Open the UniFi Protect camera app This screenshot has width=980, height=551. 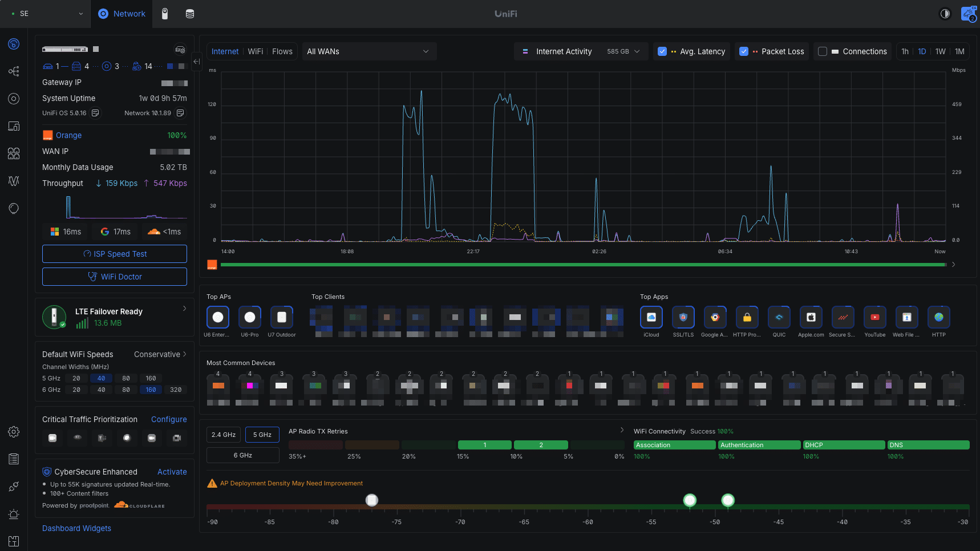[164, 13]
